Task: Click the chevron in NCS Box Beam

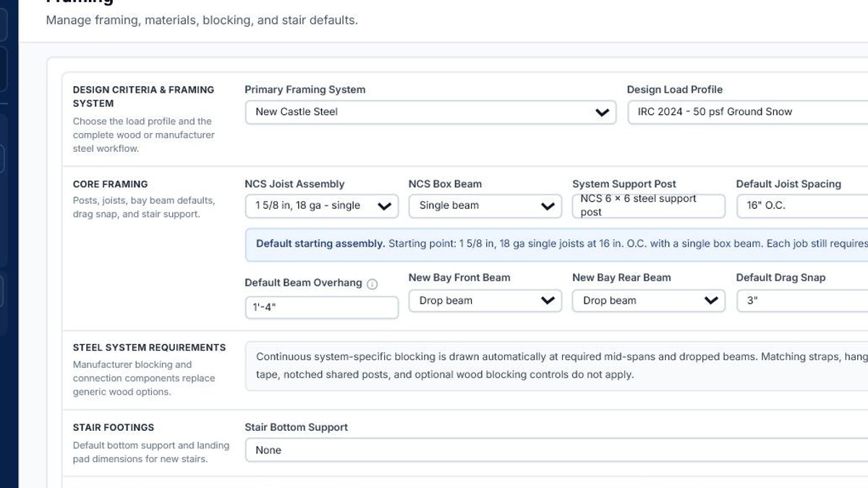Action: pos(548,207)
